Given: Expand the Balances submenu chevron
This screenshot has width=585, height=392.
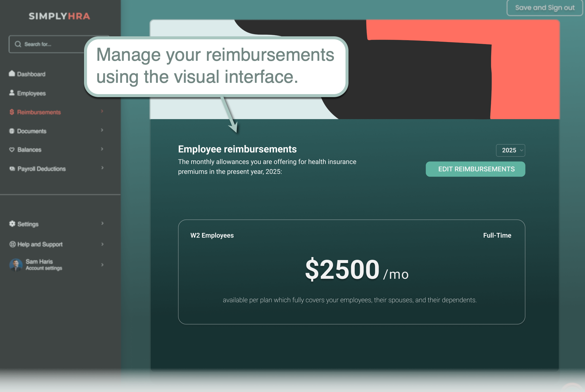Looking at the screenshot, I should (x=102, y=149).
